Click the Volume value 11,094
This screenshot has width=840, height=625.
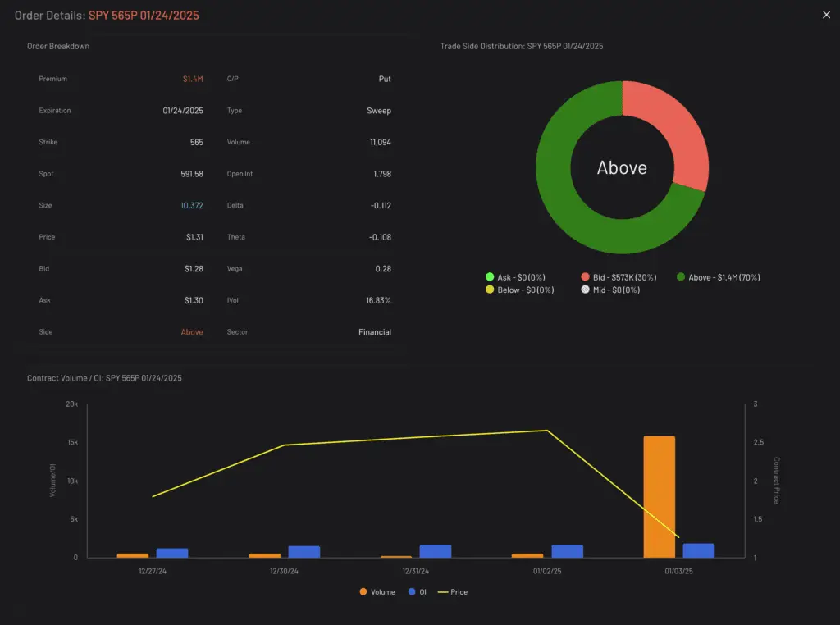click(x=381, y=142)
